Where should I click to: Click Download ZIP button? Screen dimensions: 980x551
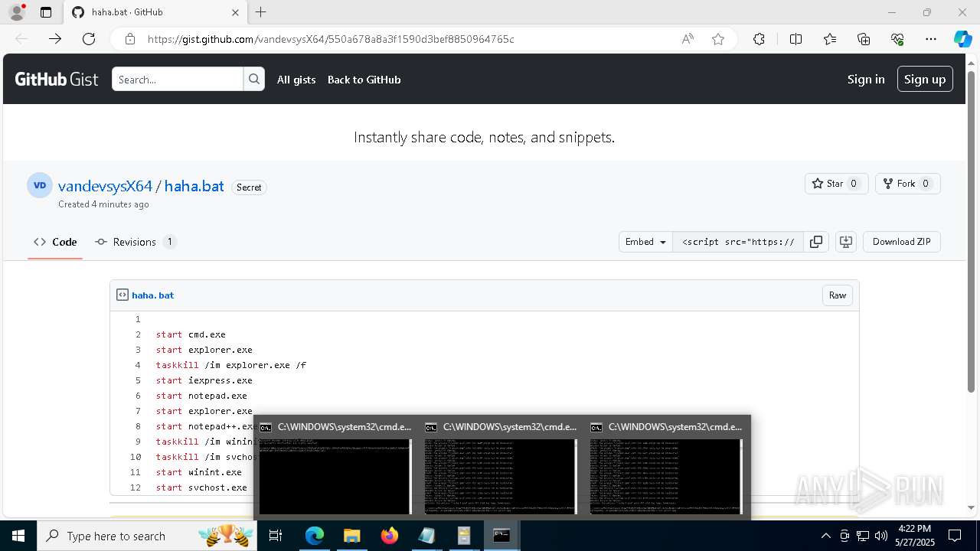click(902, 242)
